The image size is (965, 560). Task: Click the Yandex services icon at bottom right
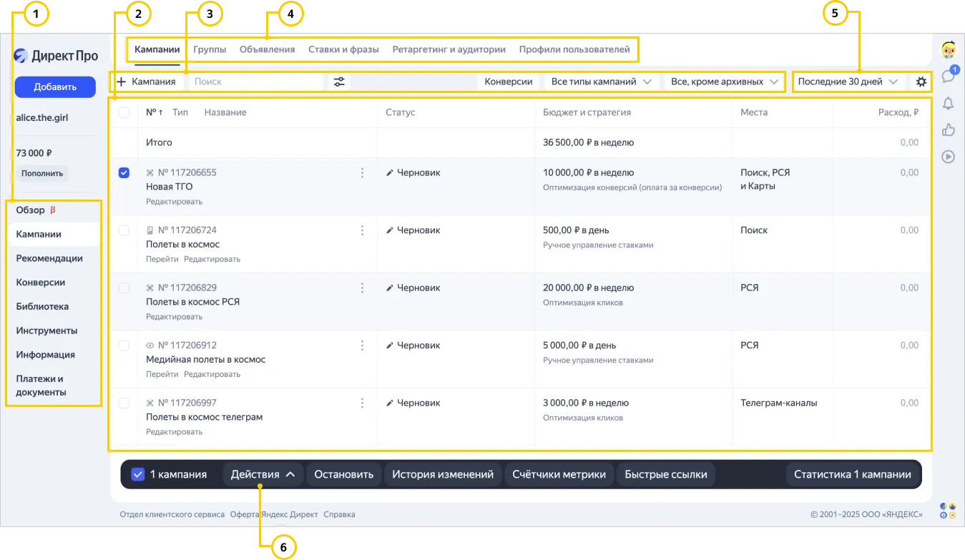[x=949, y=510]
